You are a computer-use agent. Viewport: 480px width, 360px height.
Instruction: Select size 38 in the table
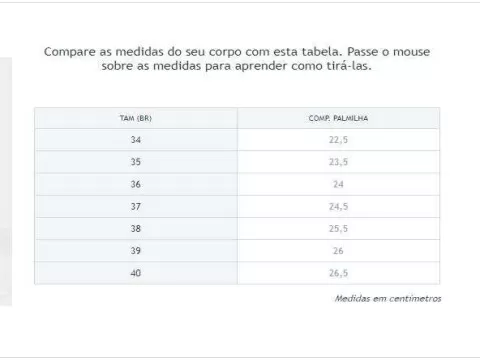pyautogui.click(x=136, y=229)
